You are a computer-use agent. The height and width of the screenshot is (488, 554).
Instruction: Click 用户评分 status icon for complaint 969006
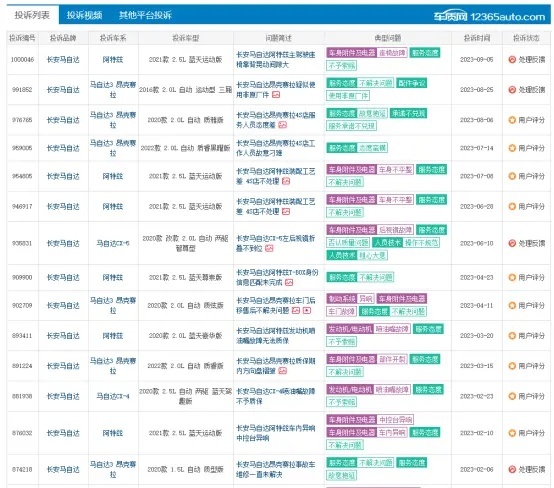(x=512, y=148)
